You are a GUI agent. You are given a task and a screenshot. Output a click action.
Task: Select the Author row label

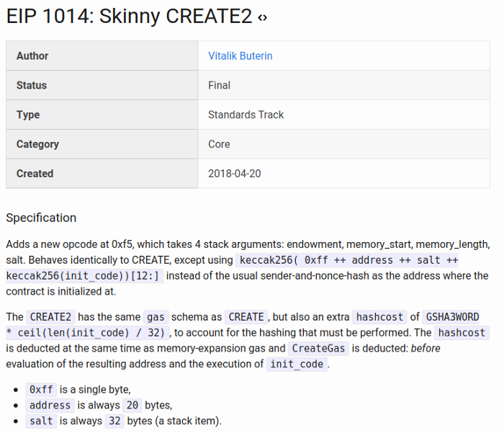point(32,55)
